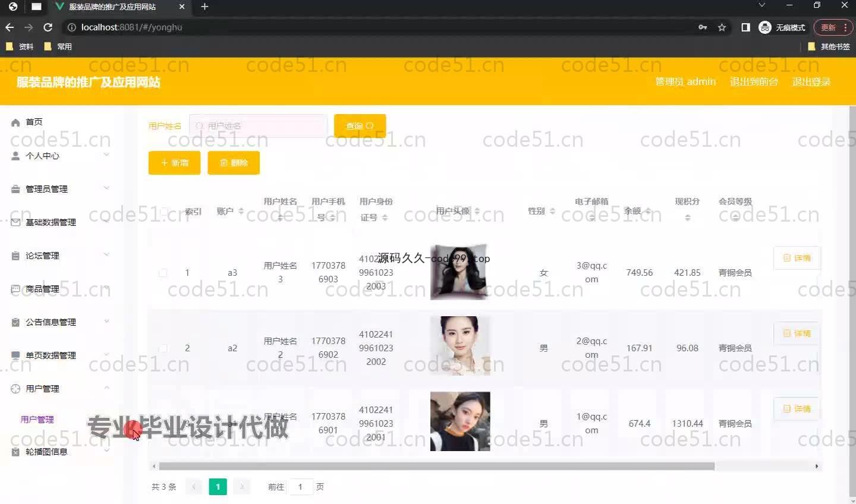
Task: Expand the 个人中心 menu chevron
Action: click(x=107, y=155)
